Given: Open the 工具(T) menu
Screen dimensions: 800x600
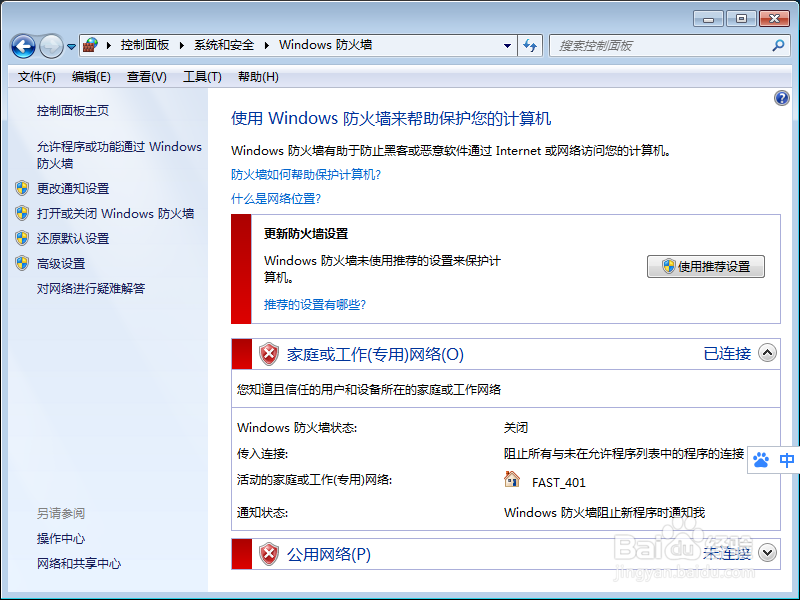Looking at the screenshot, I should tap(202, 77).
